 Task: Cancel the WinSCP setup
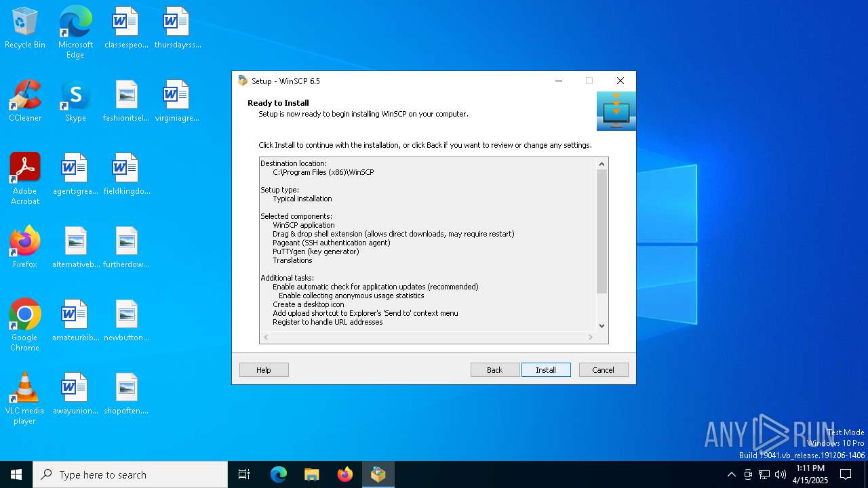pyautogui.click(x=604, y=370)
